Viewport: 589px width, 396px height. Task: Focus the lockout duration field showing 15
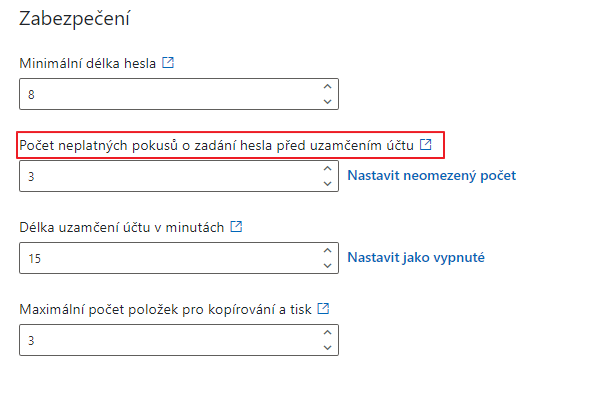pyautogui.click(x=179, y=258)
